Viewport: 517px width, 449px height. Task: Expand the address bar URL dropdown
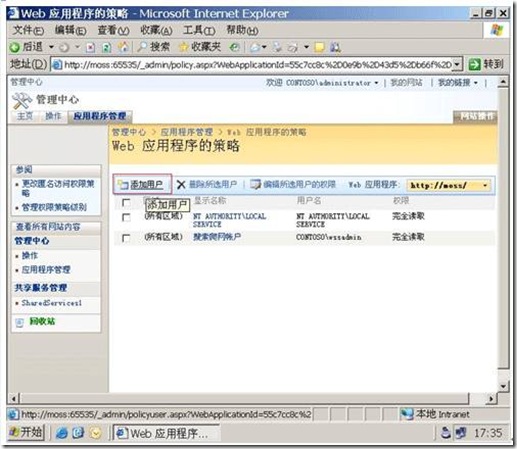(458, 64)
